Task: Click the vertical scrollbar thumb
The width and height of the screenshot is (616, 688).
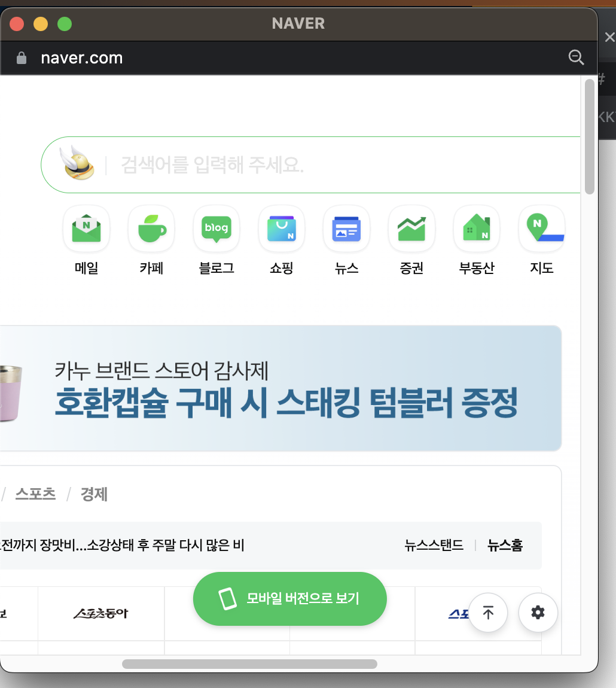Action: (590, 136)
